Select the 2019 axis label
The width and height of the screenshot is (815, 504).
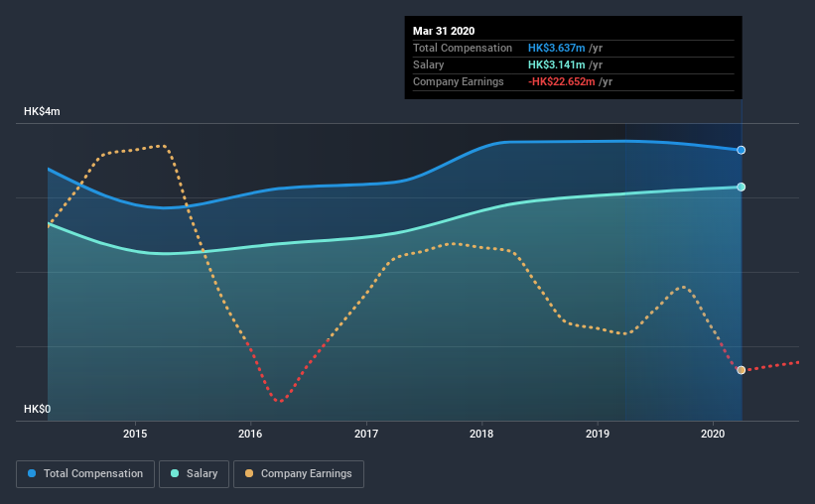[x=598, y=434]
